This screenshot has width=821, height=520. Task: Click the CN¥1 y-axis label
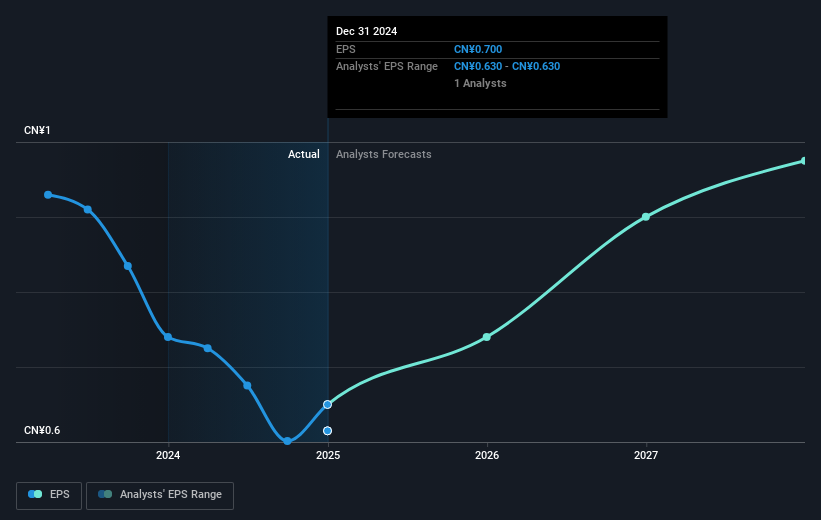[x=37, y=130]
